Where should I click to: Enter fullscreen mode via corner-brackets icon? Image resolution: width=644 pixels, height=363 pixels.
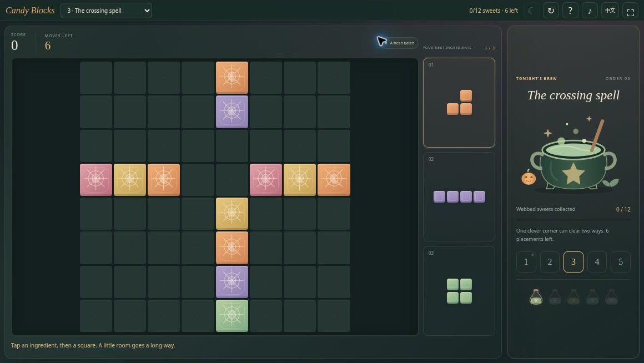(631, 11)
